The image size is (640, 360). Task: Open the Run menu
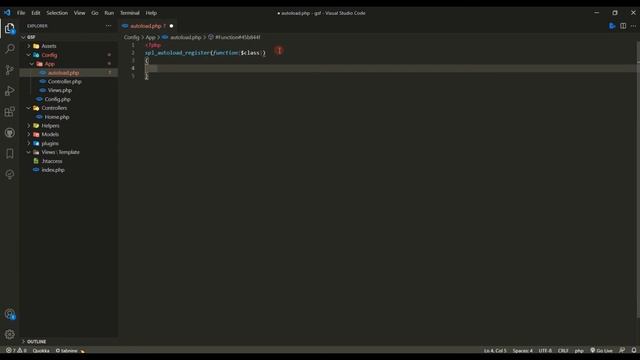click(x=109, y=13)
